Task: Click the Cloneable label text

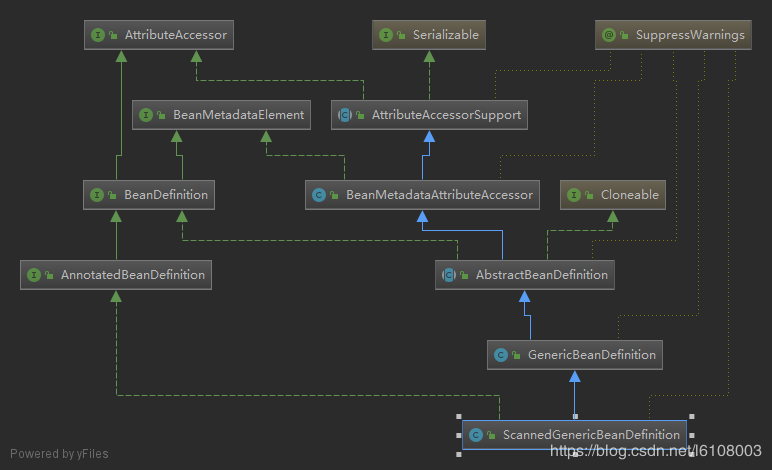Action: click(630, 195)
